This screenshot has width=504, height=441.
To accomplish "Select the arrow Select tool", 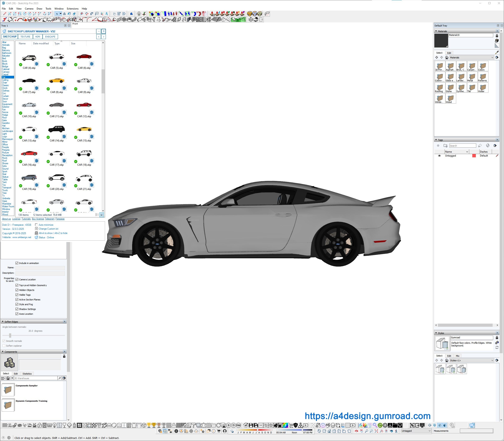I will (x=57, y=14).
